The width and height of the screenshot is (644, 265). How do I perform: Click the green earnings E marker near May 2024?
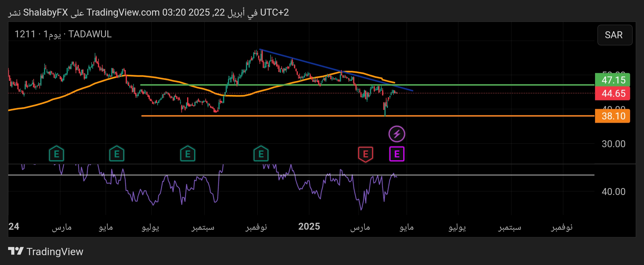click(117, 154)
